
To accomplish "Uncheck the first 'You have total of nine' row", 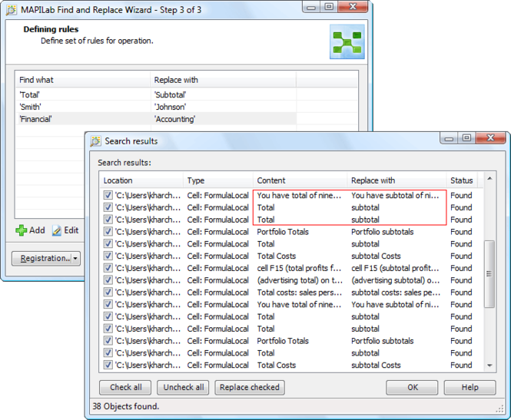I will point(108,195).
